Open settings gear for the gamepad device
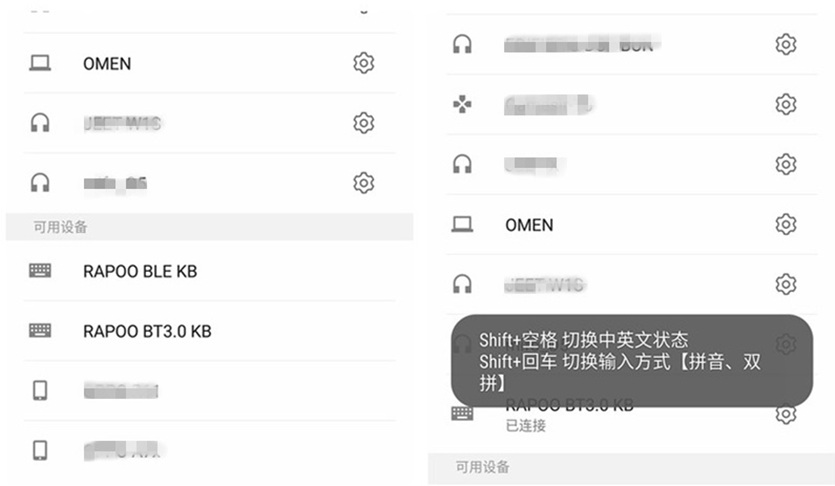This screenshot has width=835, height=486. pyautogui.click(x=786, y=104)
